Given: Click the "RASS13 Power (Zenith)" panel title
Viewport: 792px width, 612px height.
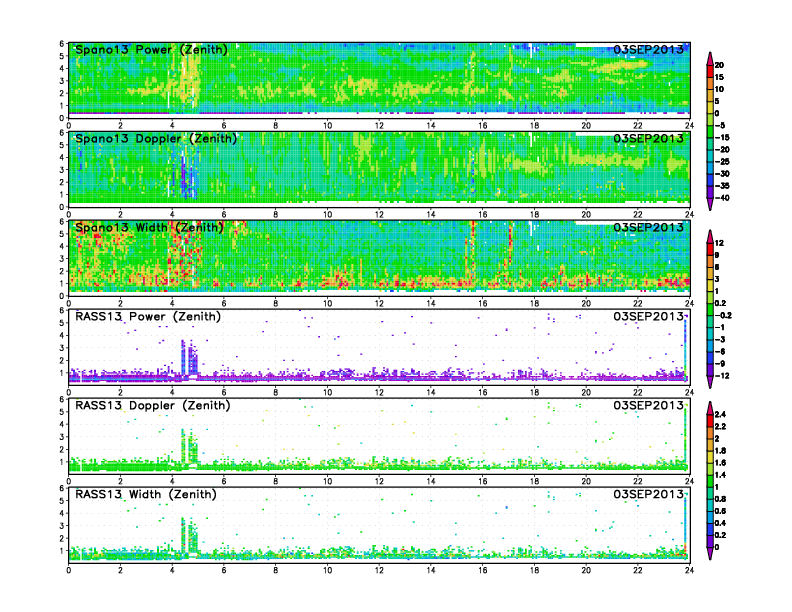Looking at the screenshot, I should (x=148, y=317).
